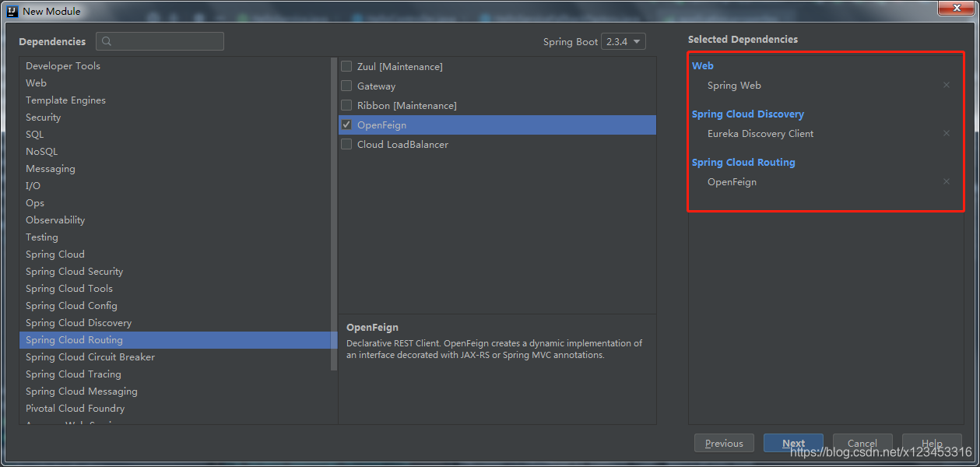Open the Spring Boot version dropdown
The height and width of the screenshot is (467, 980).
click(x=623, y=42)
